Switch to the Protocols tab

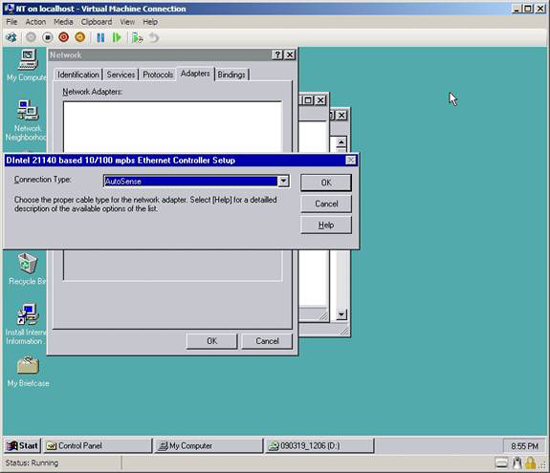pyautogui.click(x=158, y=75)
